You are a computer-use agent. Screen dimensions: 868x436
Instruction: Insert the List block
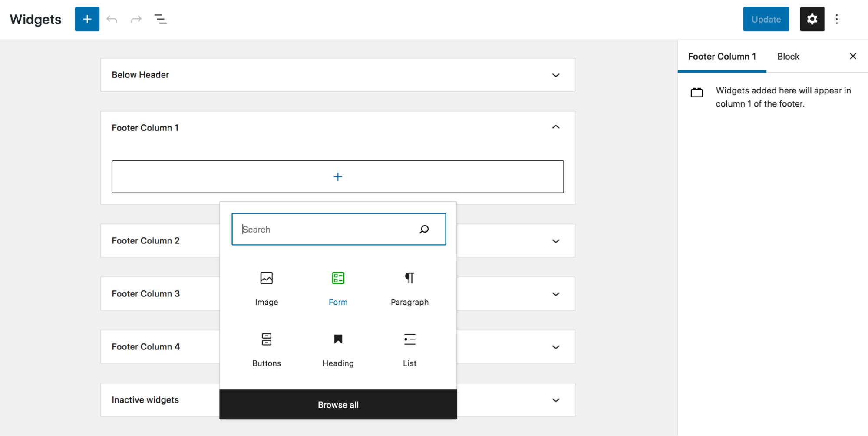coord(409,350)
